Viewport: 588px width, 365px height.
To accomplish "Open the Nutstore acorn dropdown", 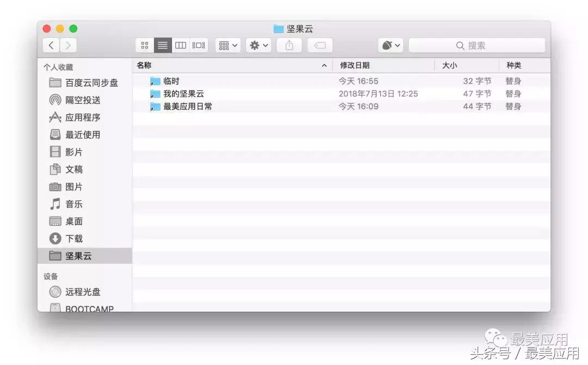I will [x=391, y=45].
